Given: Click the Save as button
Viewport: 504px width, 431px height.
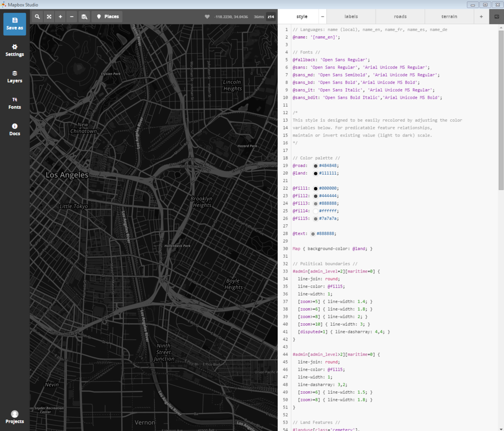Looking at the screenshot, I should click(14, 24).
